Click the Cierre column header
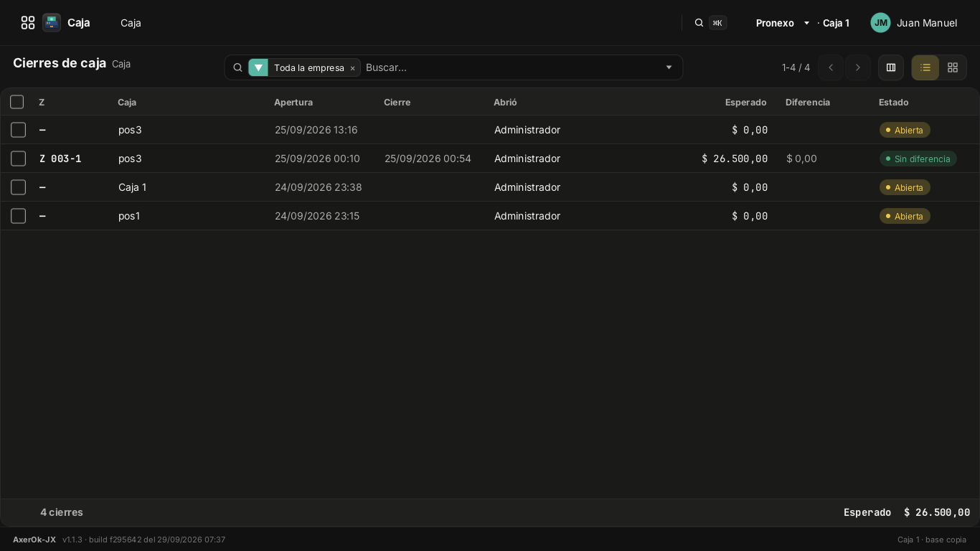Viewport: 980px width, 551px height. point(397,102)
